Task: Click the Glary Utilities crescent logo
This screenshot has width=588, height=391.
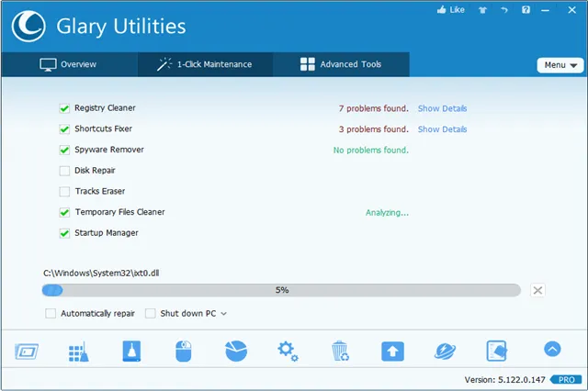Action: (28, 26)
